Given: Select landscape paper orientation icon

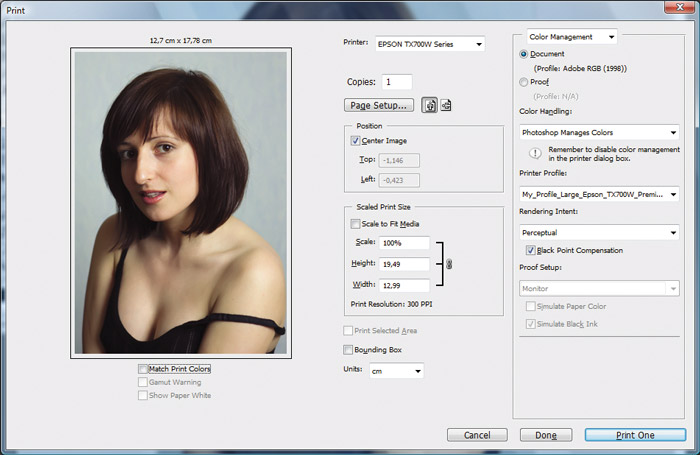Looking at the screenshot, I should point(446,104).
